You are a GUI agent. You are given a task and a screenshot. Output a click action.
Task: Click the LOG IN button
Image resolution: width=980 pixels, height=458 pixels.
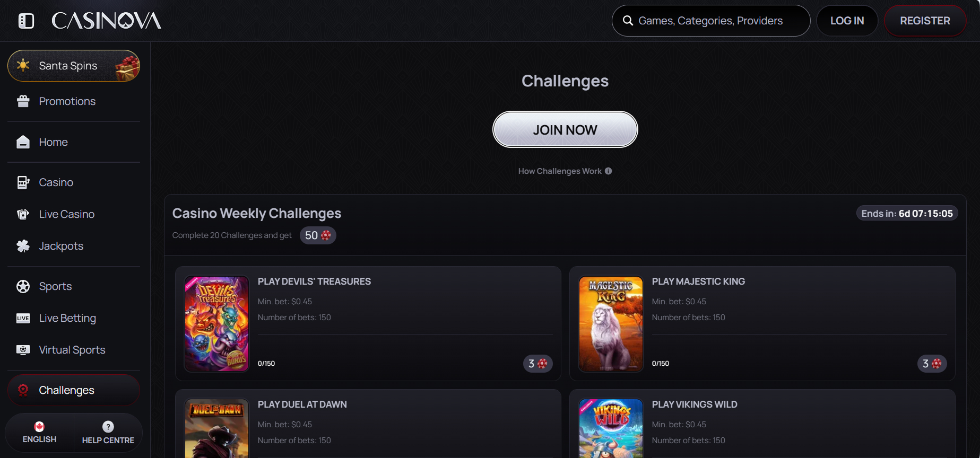847,21
